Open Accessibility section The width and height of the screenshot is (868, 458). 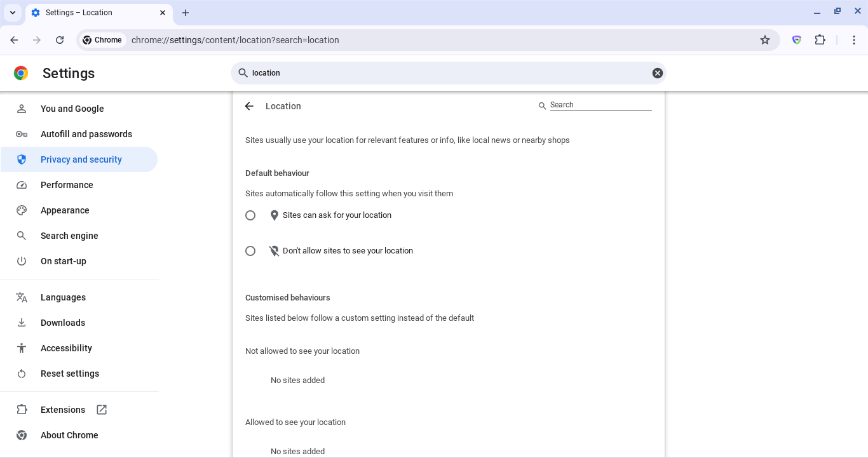(79, 348)
